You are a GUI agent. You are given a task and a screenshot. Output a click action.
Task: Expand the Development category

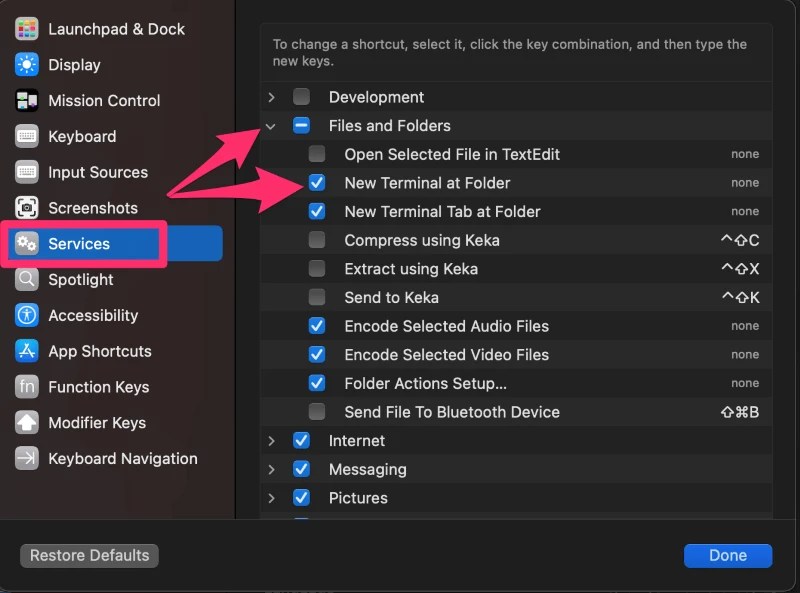tap(274, 97)
